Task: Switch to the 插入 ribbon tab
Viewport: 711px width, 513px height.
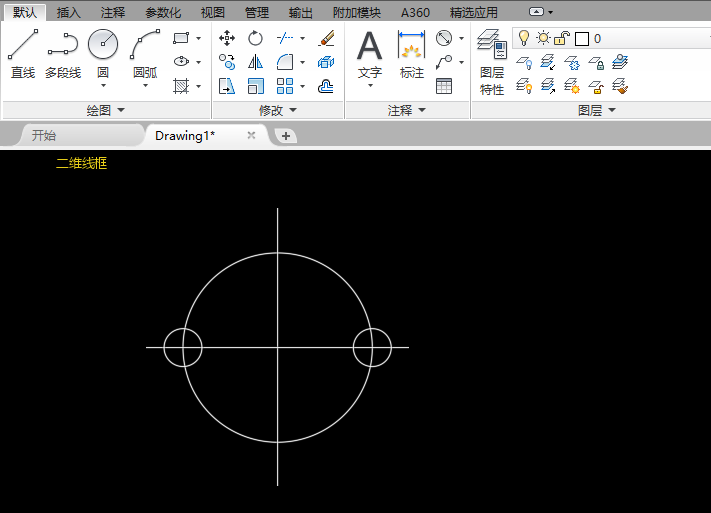Action: 69,12
